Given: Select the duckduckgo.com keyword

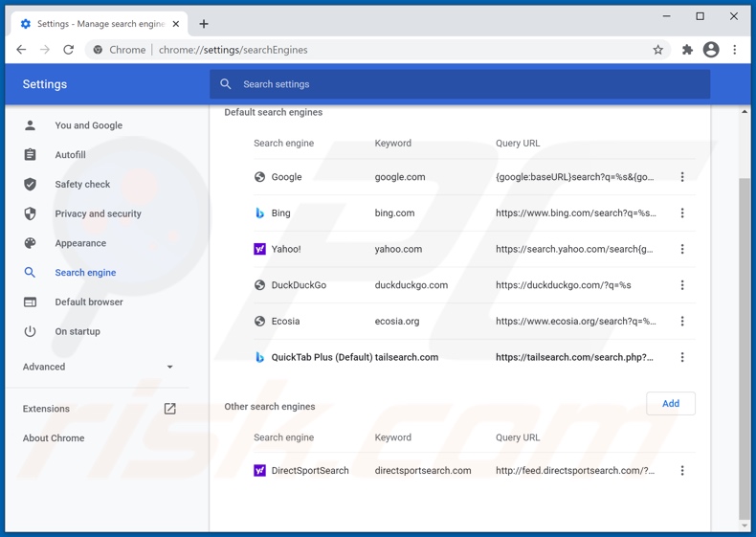Looking at the screenshot, I should [x=411, y=285].
